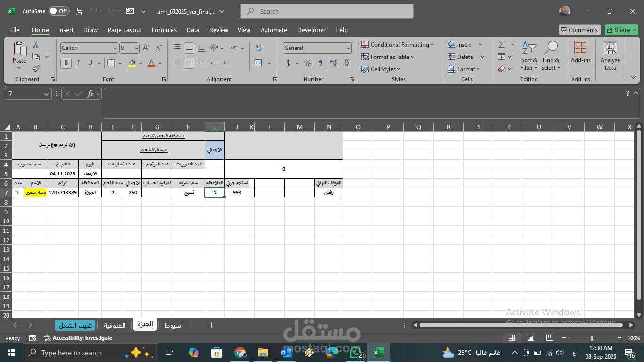644x362 pixels.
Task: Open the General number format dropdown
Action: click(348, 48)
